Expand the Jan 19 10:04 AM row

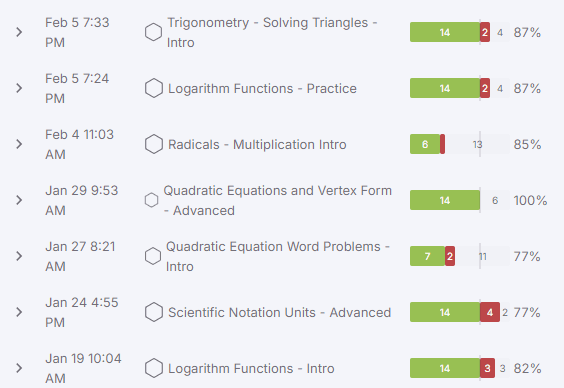(19, 368)
